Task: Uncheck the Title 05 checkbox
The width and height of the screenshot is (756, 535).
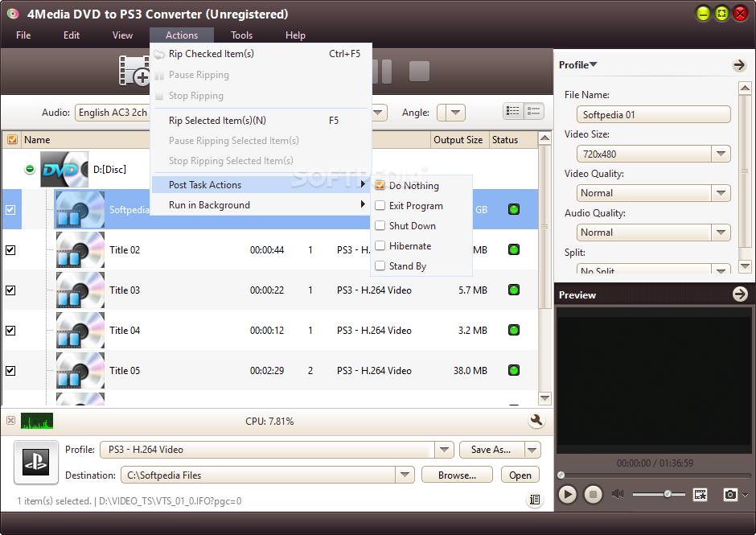Action: [x=10, y=371]
